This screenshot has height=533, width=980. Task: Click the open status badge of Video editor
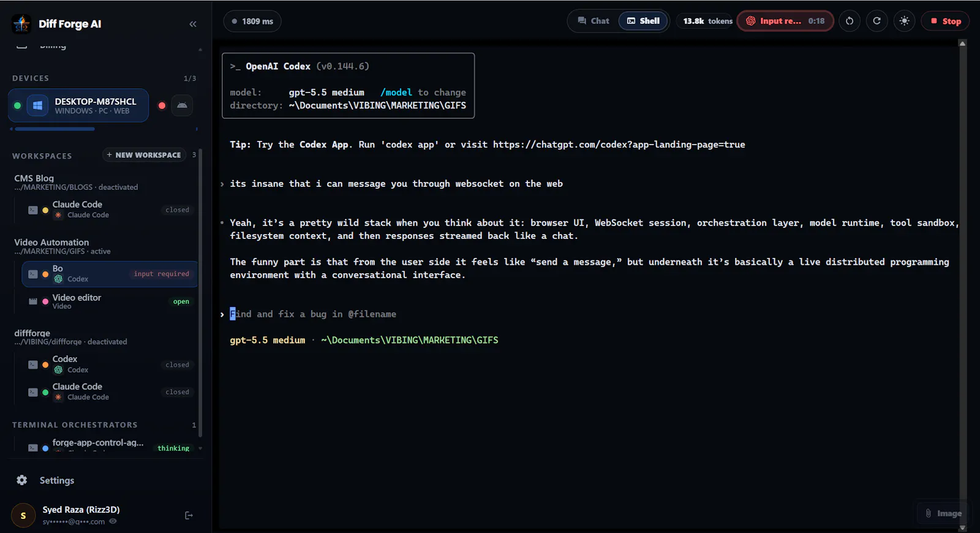[x=181, y=301]
